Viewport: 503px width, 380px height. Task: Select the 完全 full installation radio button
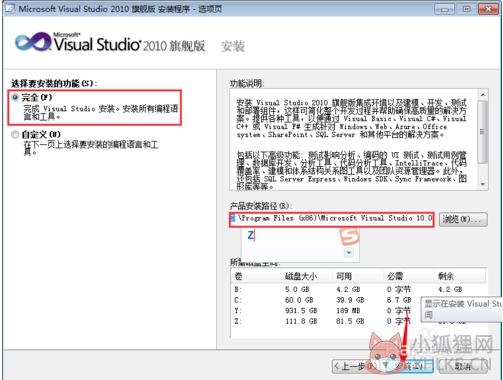pyautogui.click(x=15, y=97)
